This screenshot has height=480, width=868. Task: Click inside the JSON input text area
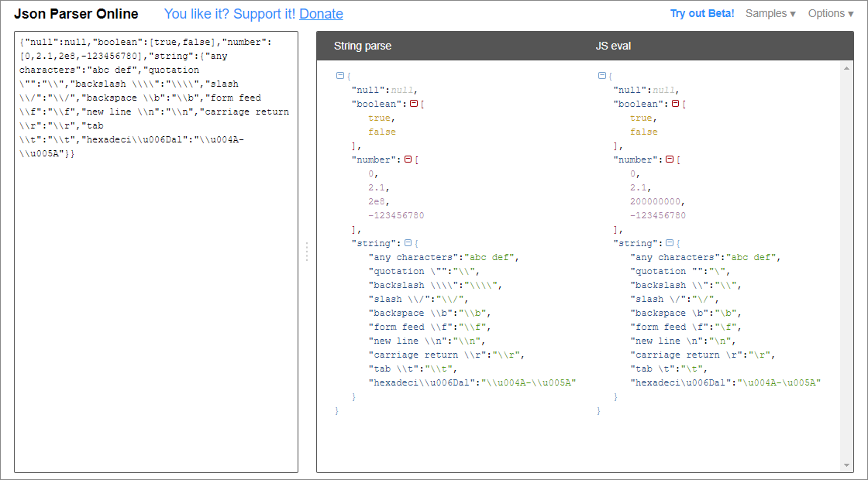point(156,252)
